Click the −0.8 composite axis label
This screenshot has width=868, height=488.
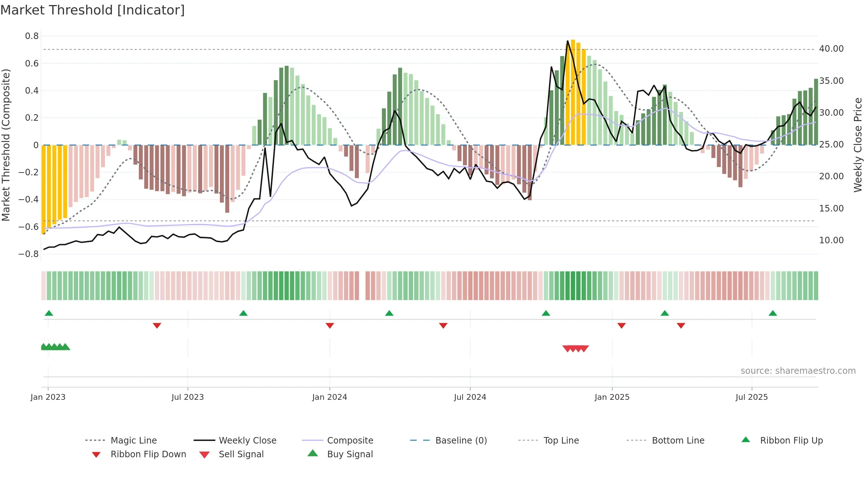pyautogui.click(x=29, y=254)
